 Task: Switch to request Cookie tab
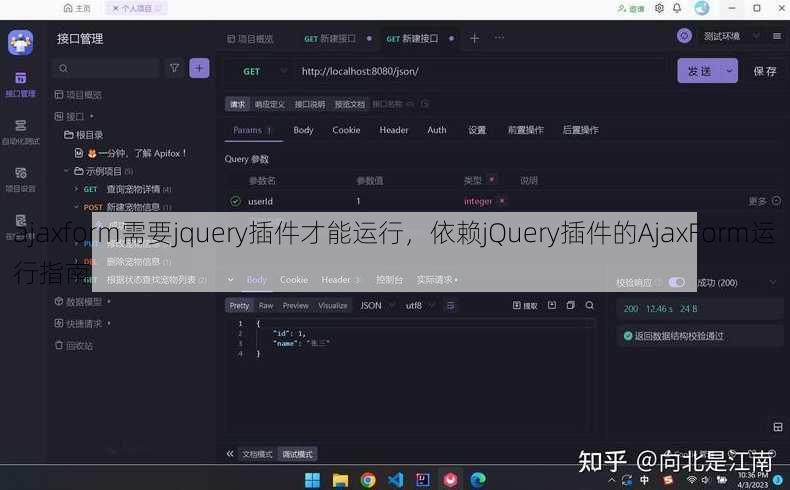pyautogui.click(x=346, y=130)
